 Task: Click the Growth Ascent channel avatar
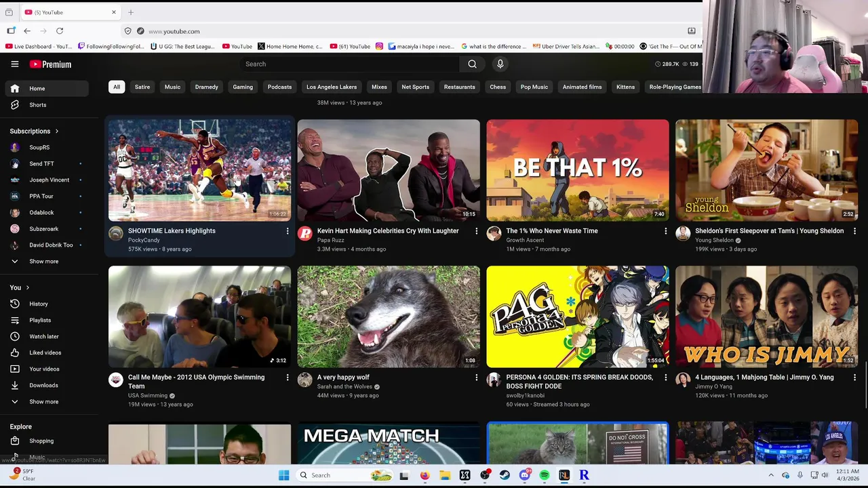click(494, 234)
